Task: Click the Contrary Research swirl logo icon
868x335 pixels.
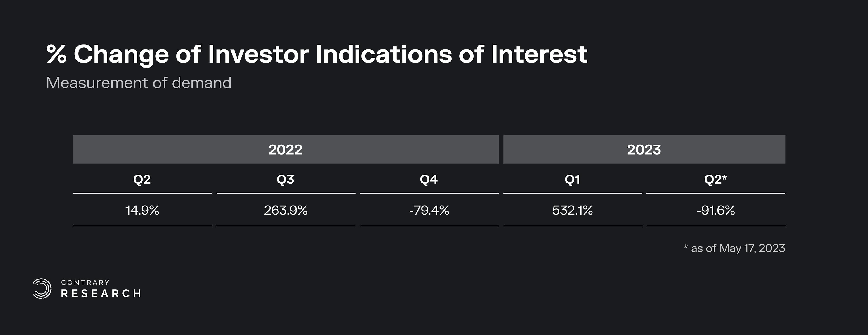Action: tap(42, 288)
